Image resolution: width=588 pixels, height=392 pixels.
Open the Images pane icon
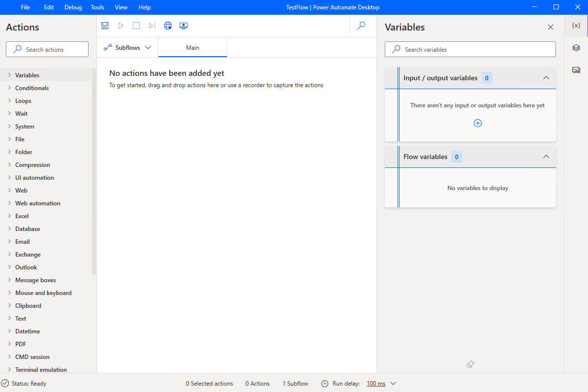point(576,70)
